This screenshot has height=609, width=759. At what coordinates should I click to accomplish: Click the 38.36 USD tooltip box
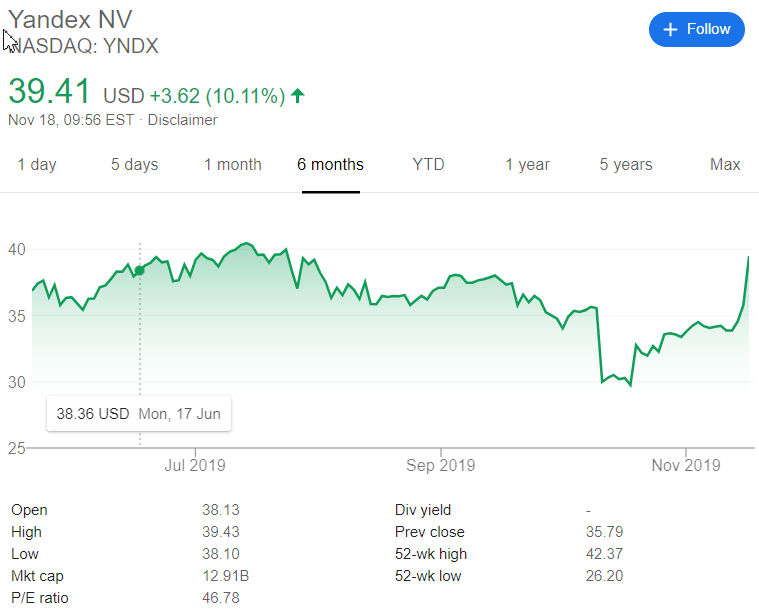point(139,413)
